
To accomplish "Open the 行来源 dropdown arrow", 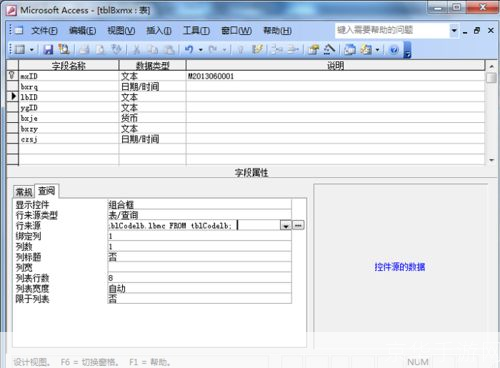I will click(286, 226).
